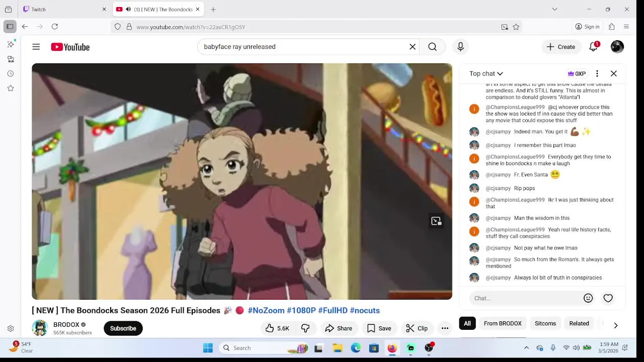Open the Create button
Image resolution: width=644 pixels, height=362 pixels.
(x=561, y=47)
